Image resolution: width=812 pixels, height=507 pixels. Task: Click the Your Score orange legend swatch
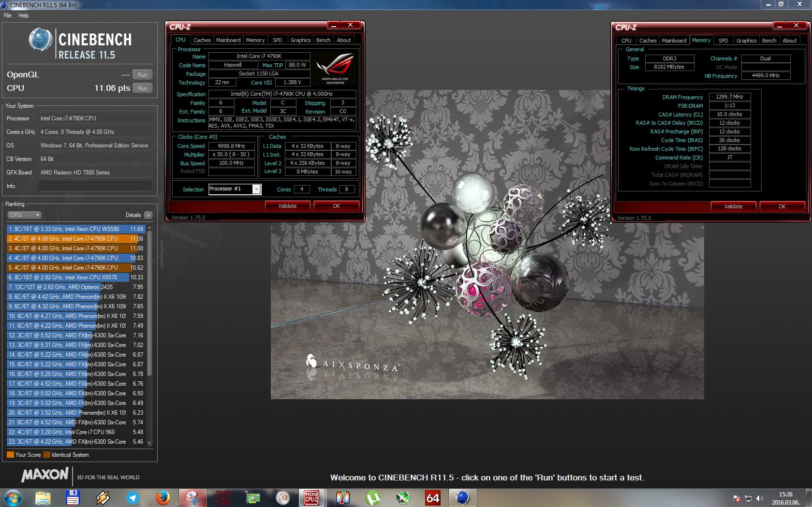click(x=10, y=455)
